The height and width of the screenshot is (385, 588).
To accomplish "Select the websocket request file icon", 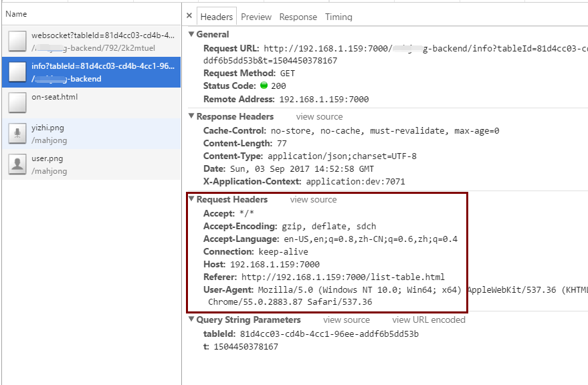I will [17, 41].
